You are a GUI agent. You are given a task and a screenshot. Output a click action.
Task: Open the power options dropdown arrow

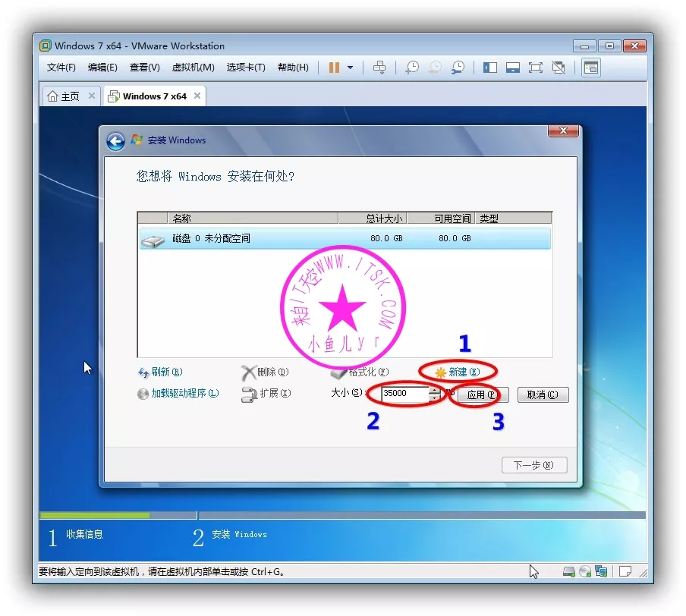pyautogui.click(x=350, y=68)
